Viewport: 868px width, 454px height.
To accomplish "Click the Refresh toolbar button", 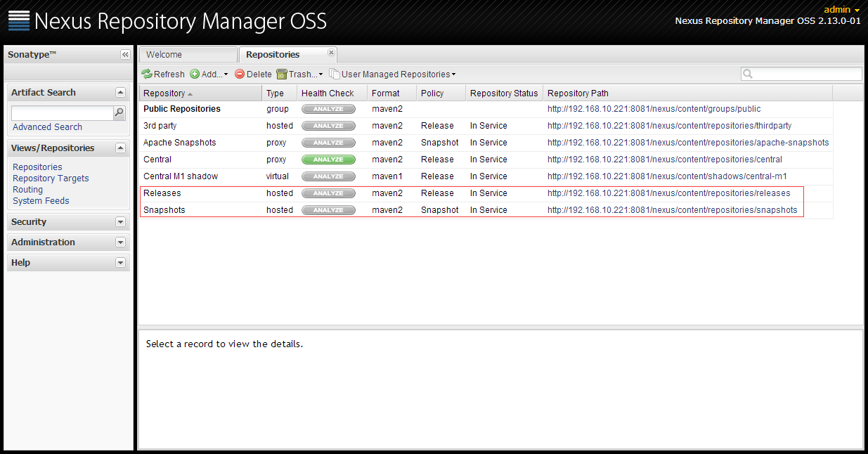I will 163,74.
